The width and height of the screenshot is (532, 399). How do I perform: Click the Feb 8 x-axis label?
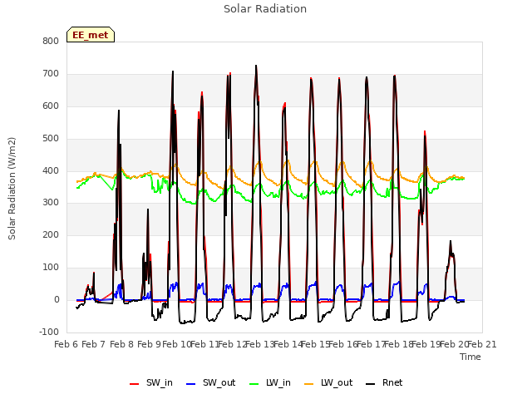click(121, 345)
